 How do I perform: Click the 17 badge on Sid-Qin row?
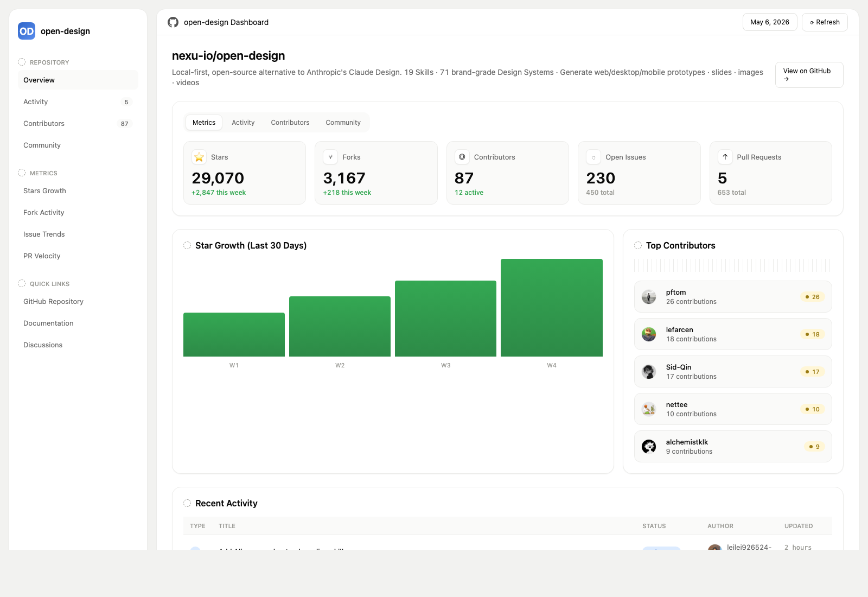(x=812, y=372)
